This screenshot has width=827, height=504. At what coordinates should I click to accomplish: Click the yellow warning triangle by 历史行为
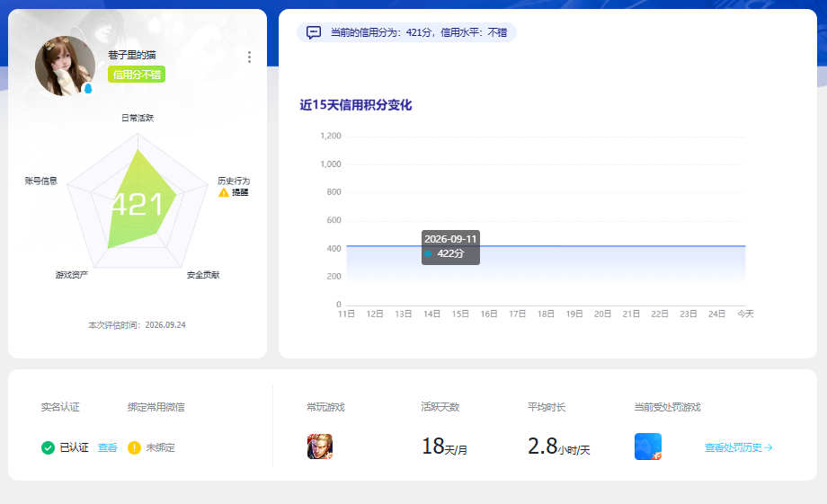pos(224,192)
